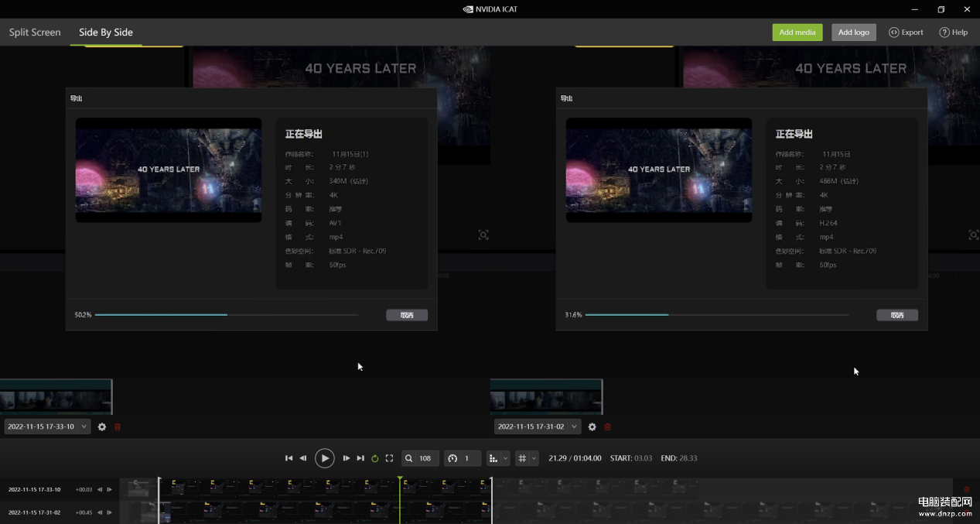Click the Add logo button

[854, 33]
